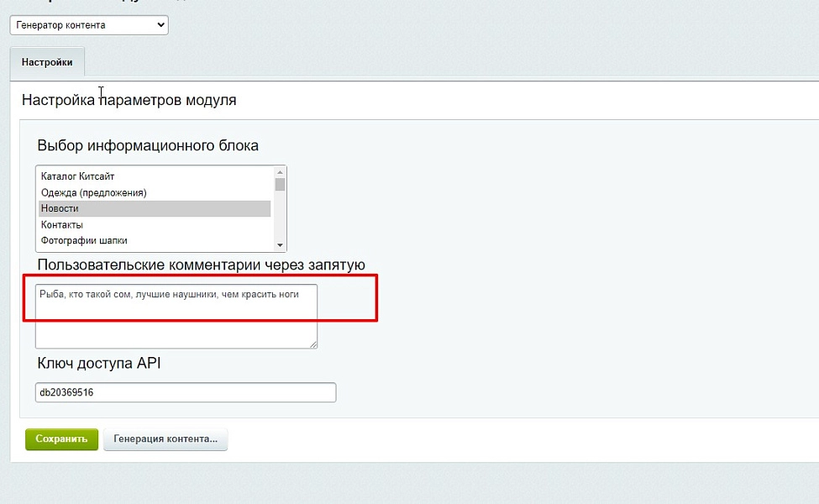Click the comment text 'Рыба, кто такой сом'
819x504 pixels.
85,295
